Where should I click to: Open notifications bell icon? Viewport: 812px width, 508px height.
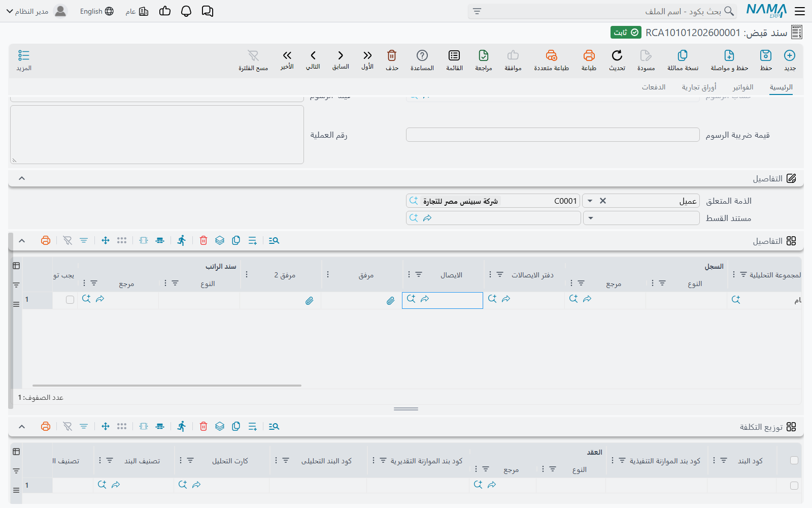click(186, 11)
